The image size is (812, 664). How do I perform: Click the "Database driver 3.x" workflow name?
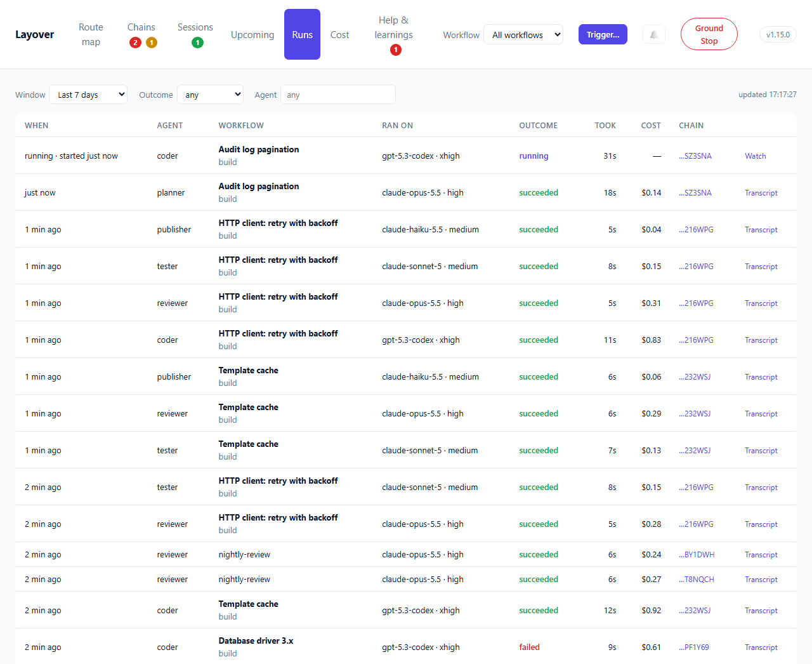tap(256, 641)
